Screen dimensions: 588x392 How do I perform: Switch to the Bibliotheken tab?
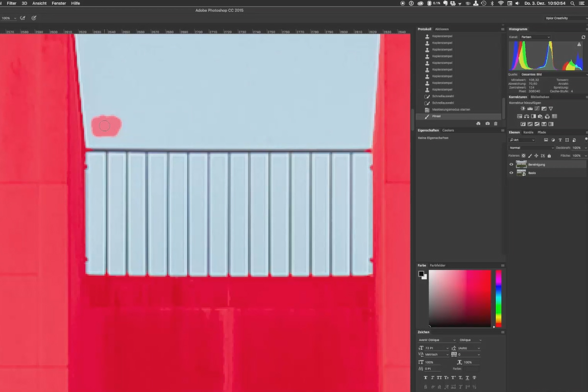[540, 97]
